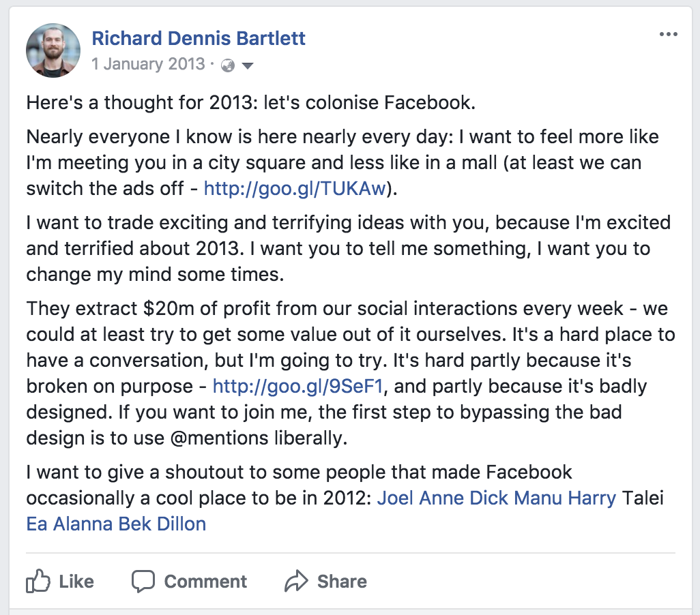This screenshot has width=700, height=615.
Task: Click the Share arrow icon
Action: pyautogui.click(x=297, y=582)
